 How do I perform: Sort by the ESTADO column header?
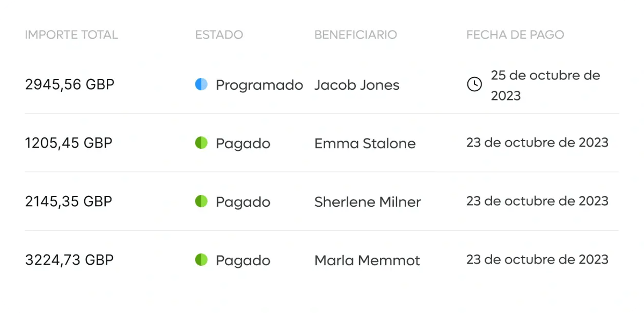point(219,35)
